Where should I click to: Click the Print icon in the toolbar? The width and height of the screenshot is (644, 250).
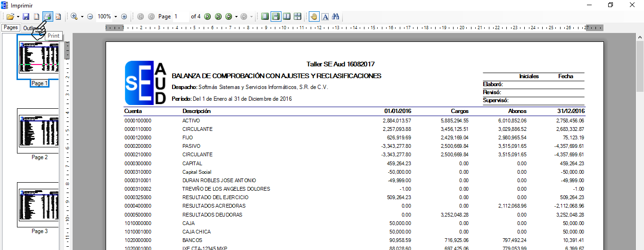[x=48, y=16]
